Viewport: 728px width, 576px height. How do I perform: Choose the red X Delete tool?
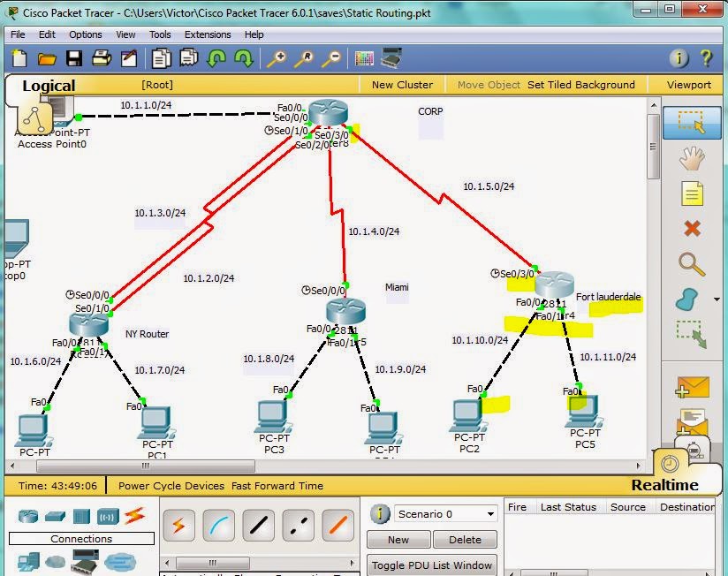click(693, 228)
